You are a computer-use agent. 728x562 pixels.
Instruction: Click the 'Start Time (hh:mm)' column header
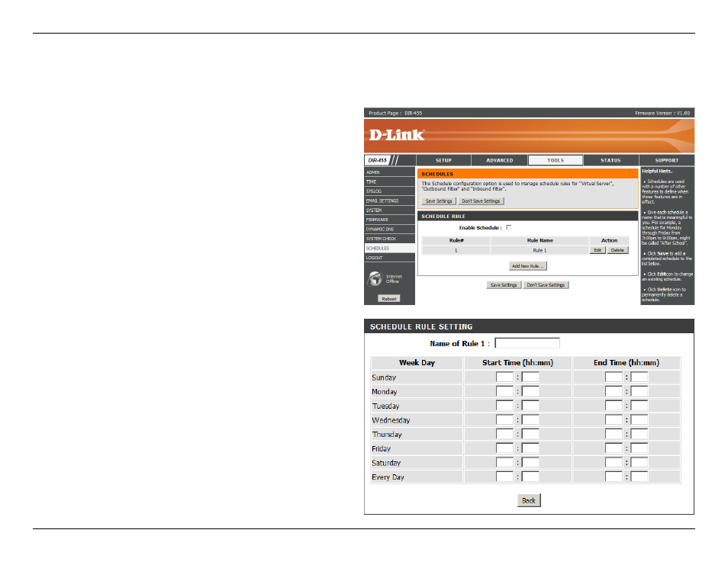(517, 363)
